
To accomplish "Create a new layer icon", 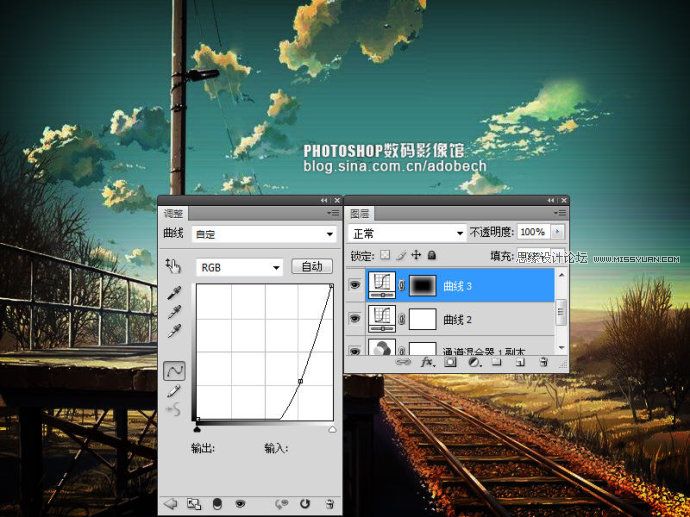I will pos(520,362).
